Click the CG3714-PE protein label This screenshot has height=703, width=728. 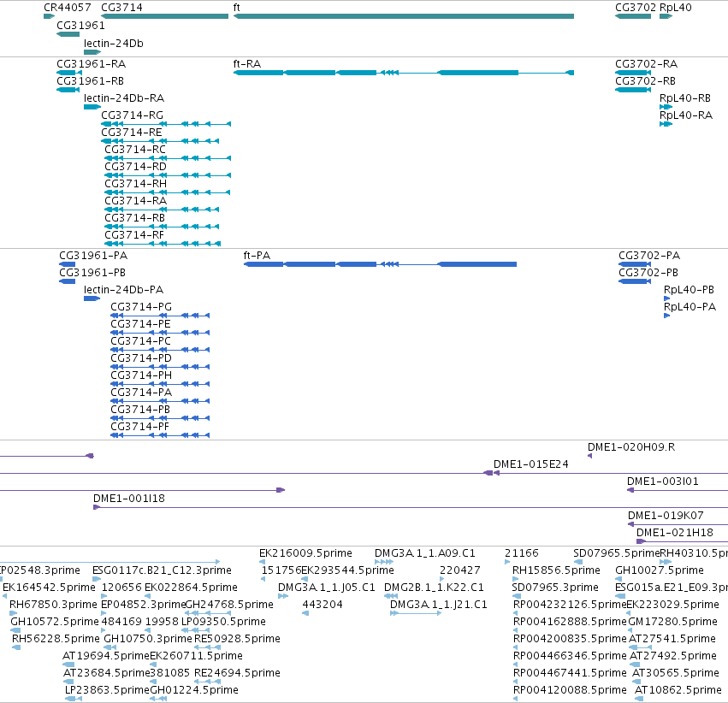[140, 324]
